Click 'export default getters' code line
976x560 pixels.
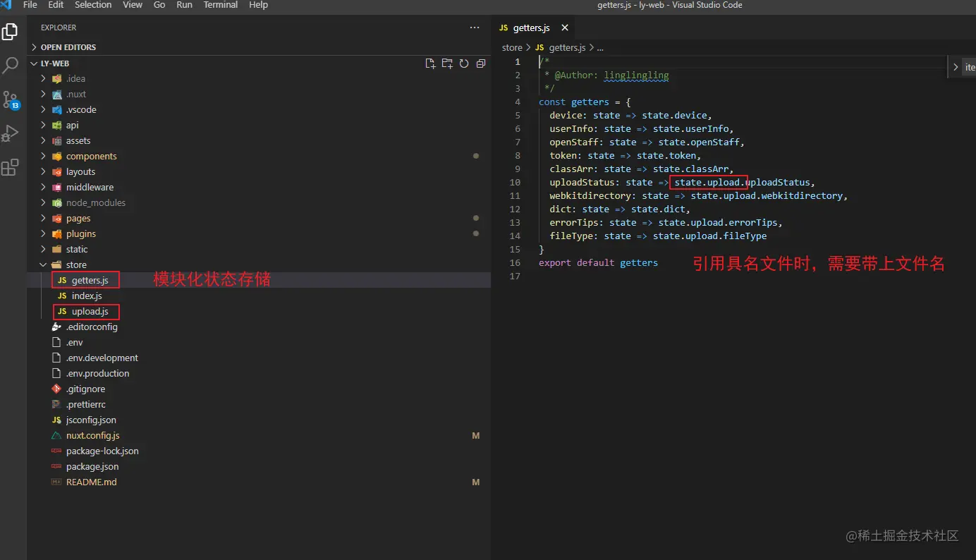coord(598,263)
